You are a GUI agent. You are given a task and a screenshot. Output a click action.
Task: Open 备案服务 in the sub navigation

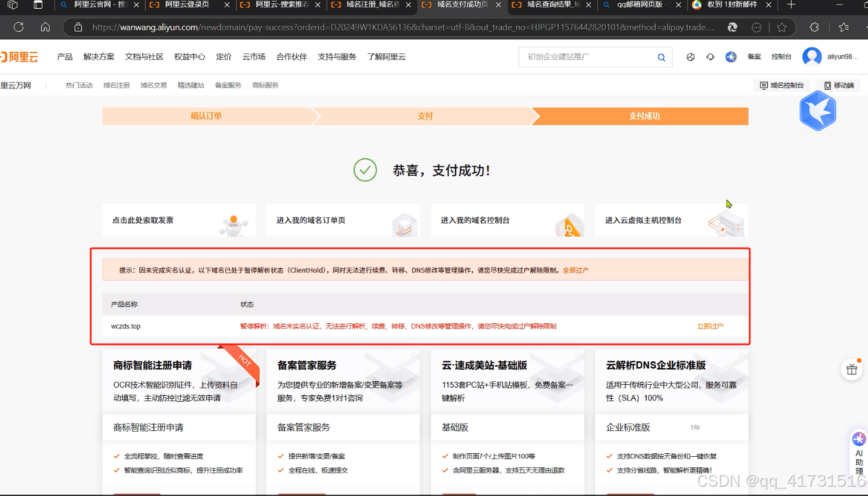point(228,85)
